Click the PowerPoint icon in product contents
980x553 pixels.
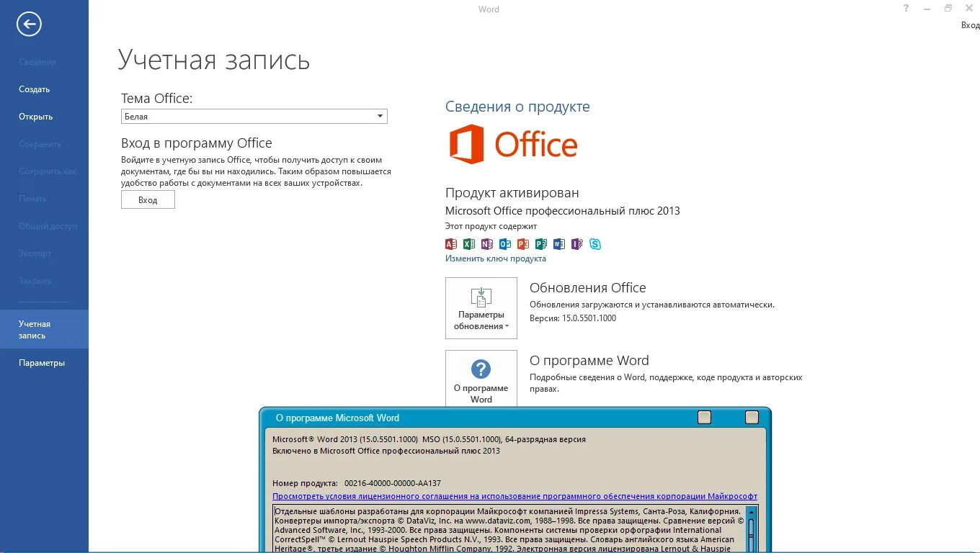(x=523, y=244)
